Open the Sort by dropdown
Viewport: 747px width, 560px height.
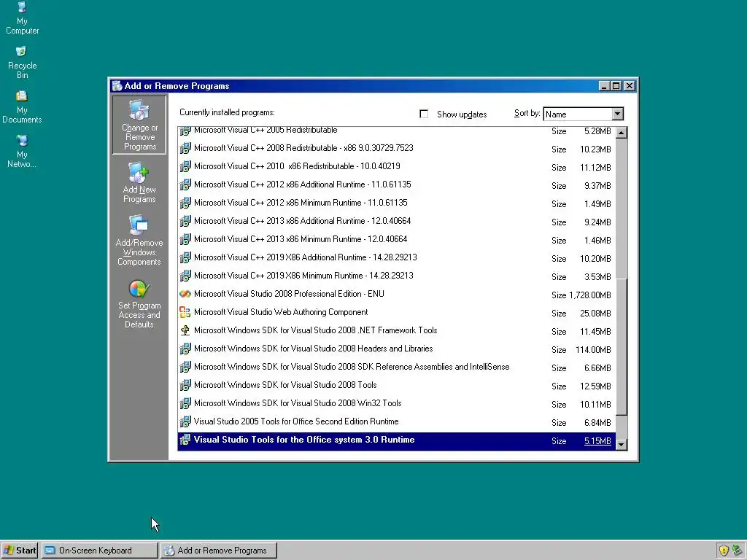pyautogui.click(x=617, y=114)
